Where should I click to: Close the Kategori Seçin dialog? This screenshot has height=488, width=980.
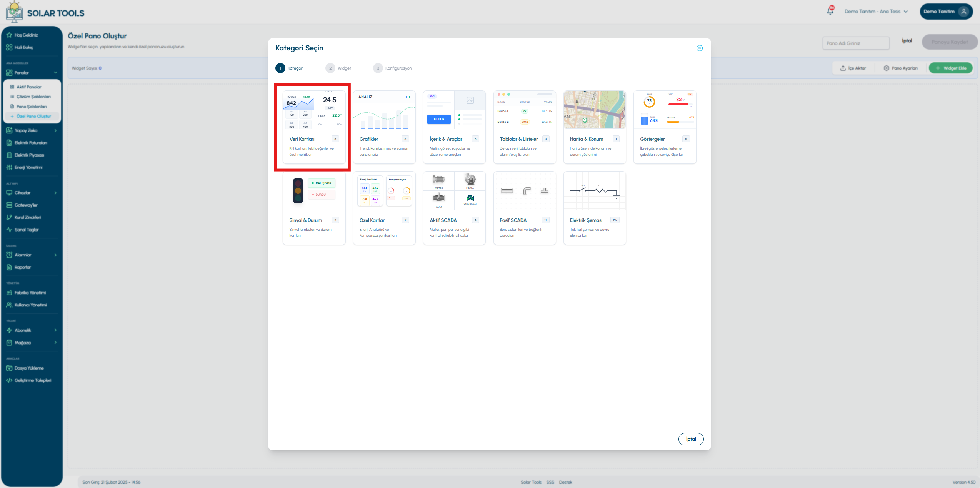pos(699,48)
